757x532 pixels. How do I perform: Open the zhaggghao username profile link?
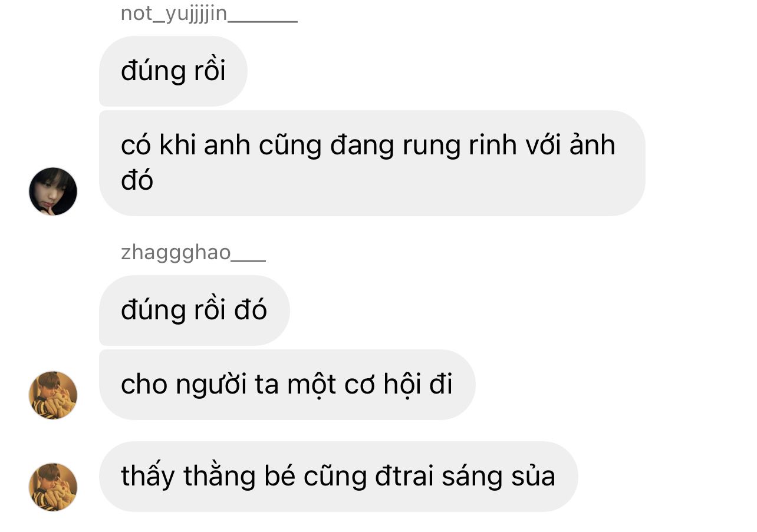(x=193, y=252)
